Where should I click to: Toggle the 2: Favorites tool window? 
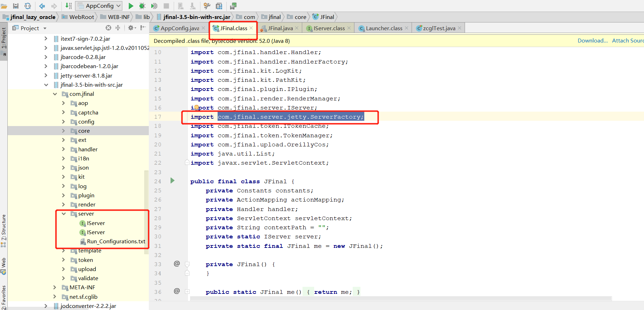pyautogui.click(x=4, y=297)
